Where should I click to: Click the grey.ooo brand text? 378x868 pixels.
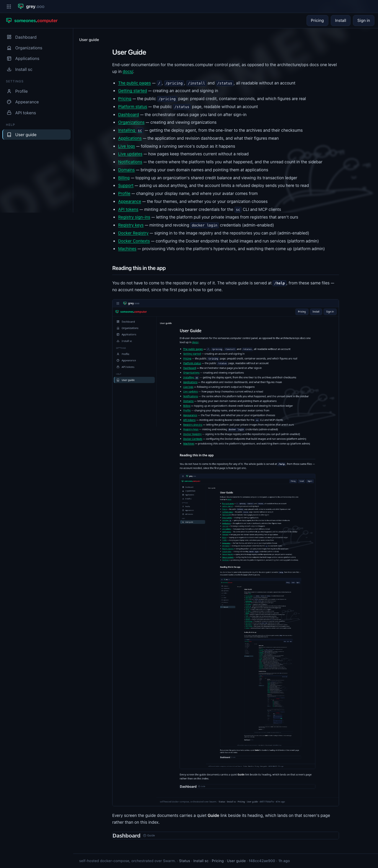[35, 6]
